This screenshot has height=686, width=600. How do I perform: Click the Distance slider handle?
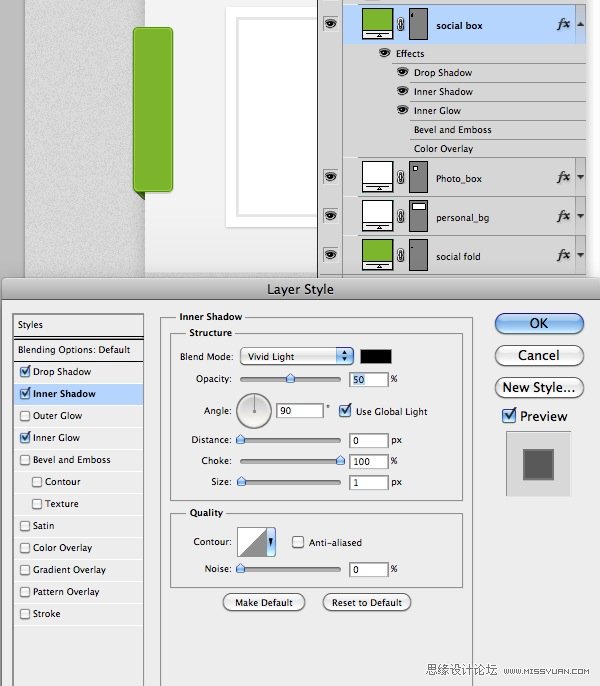pyautogui.click(x=240, y=439)
